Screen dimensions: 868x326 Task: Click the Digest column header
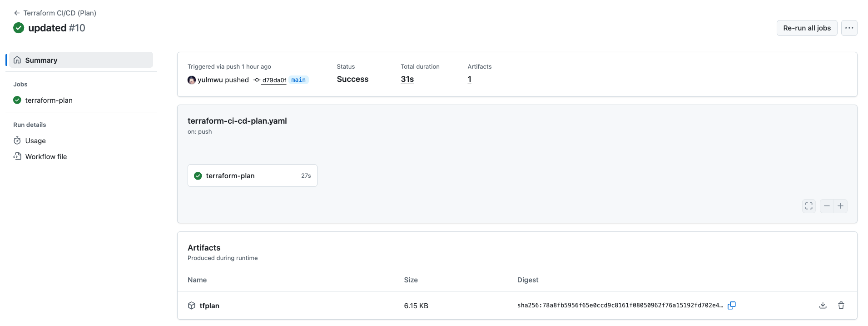(x=528, y=280)
